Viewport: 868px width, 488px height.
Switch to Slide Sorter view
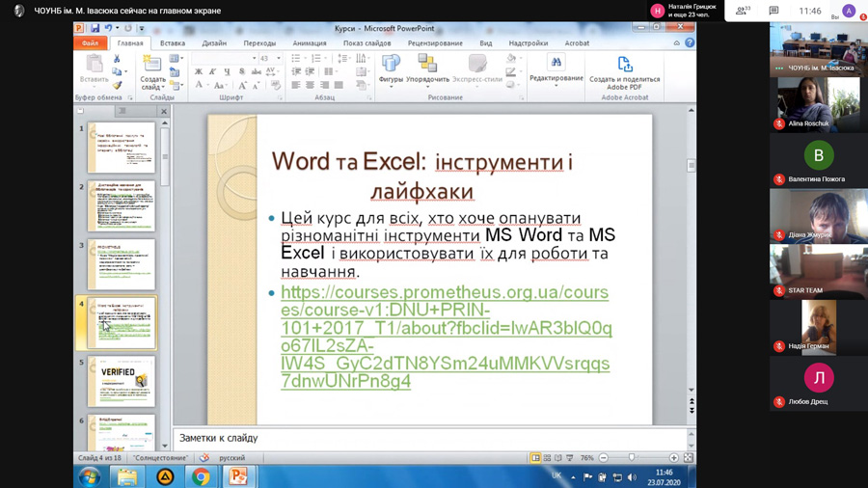click(x=547, y=458)
